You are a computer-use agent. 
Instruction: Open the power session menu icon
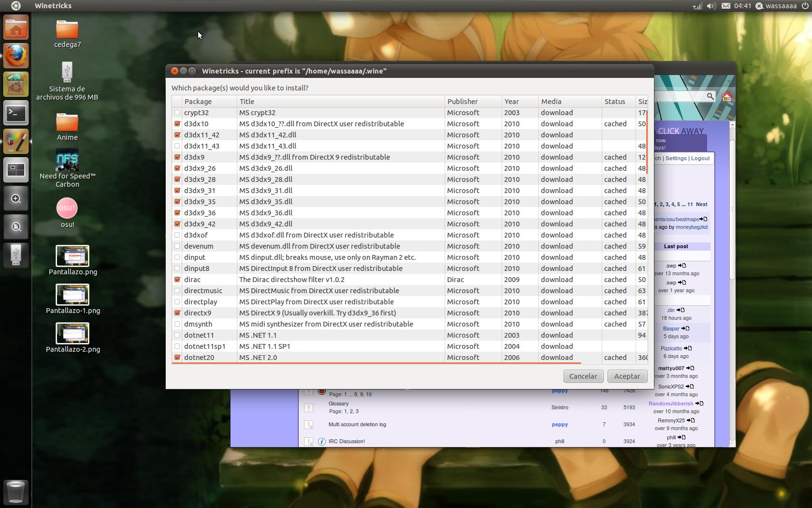[x=805, y=6]
